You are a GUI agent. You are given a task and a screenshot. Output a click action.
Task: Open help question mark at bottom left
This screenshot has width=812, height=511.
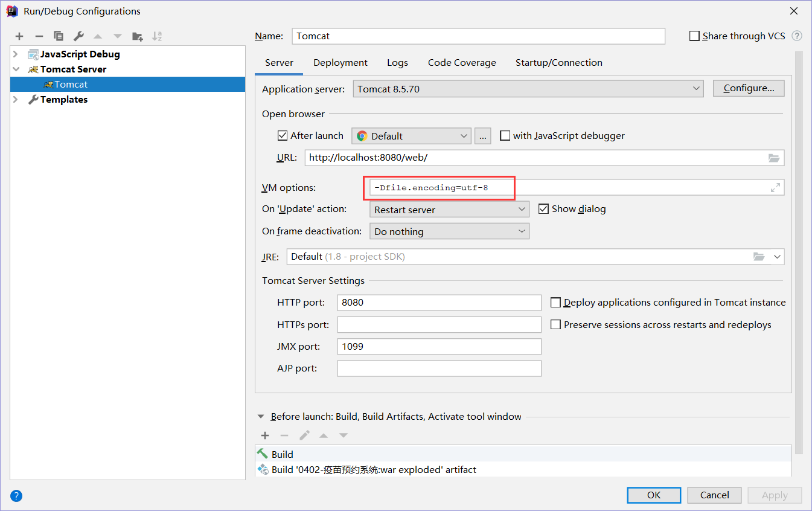coord(16,496)
